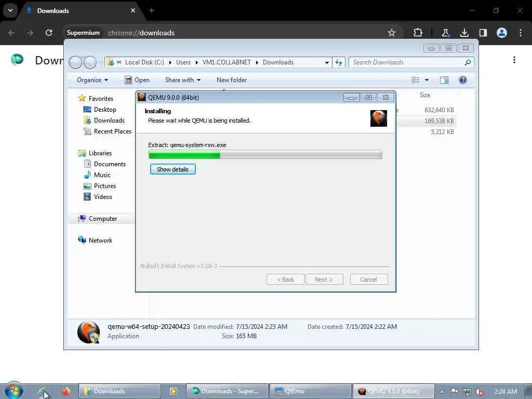
Task: Sort files by the Size column
Action: click(425, 95)
